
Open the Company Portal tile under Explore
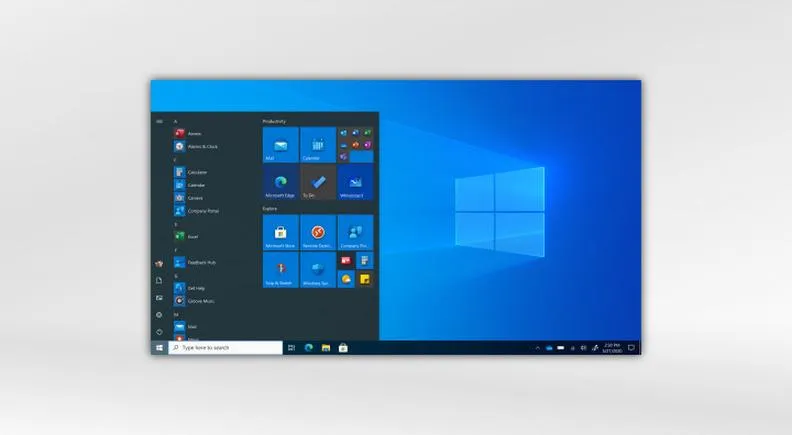[356, 232]
